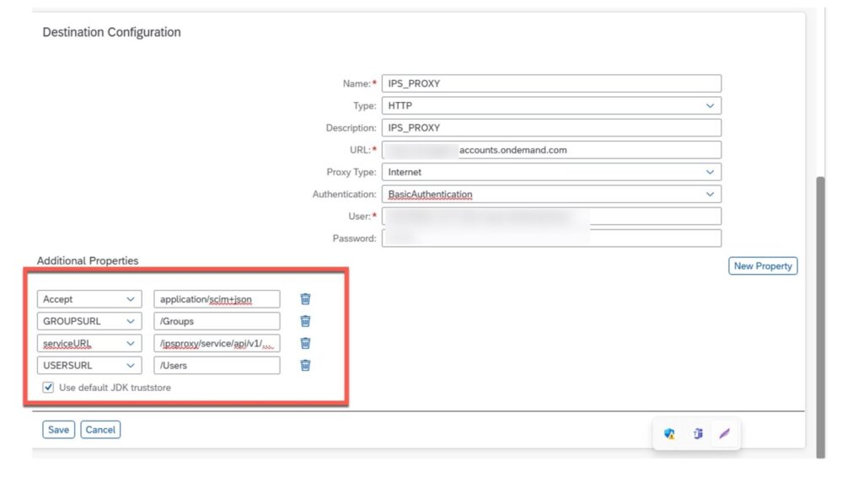Remove the USERSURL property using trash icon
The width and height of the screenshot is (863, 504).
pyautogui.click(x=305, y=365)
